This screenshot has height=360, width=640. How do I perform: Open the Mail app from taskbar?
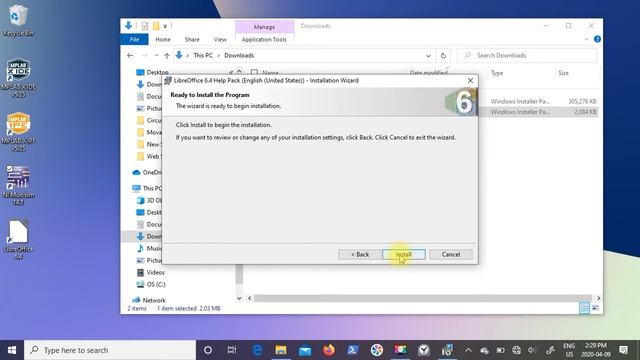[305, 350]
